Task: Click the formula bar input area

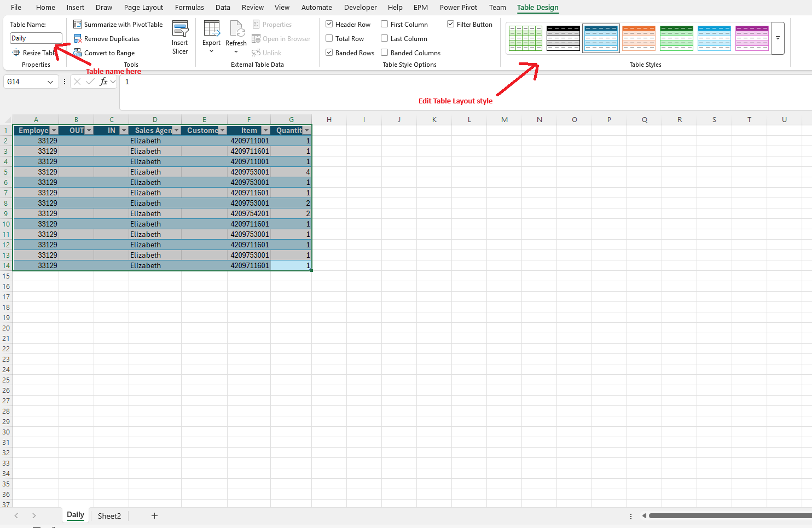Action: [x=465, y=91]
